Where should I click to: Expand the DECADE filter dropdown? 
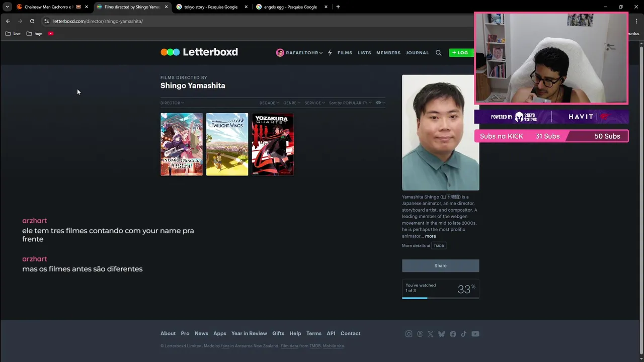tap(269, 103)
